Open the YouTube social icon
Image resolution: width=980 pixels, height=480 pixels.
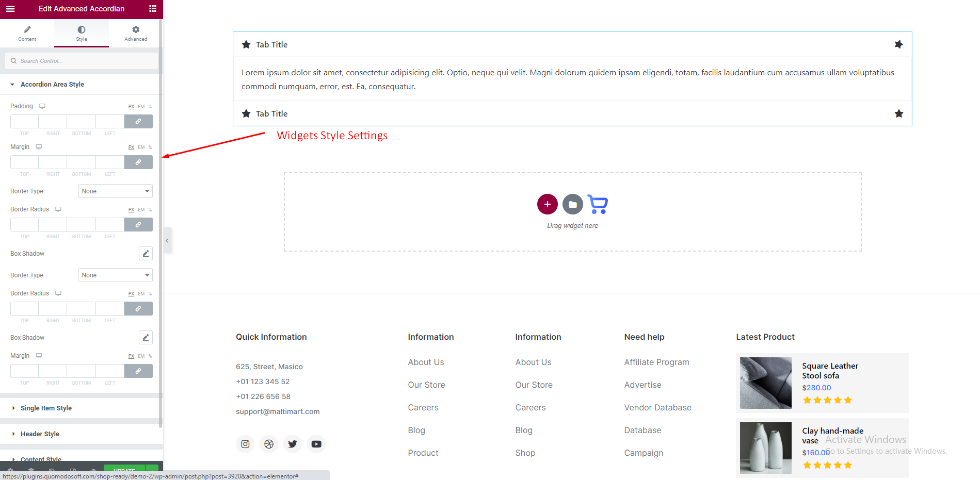tap(316, 444)
